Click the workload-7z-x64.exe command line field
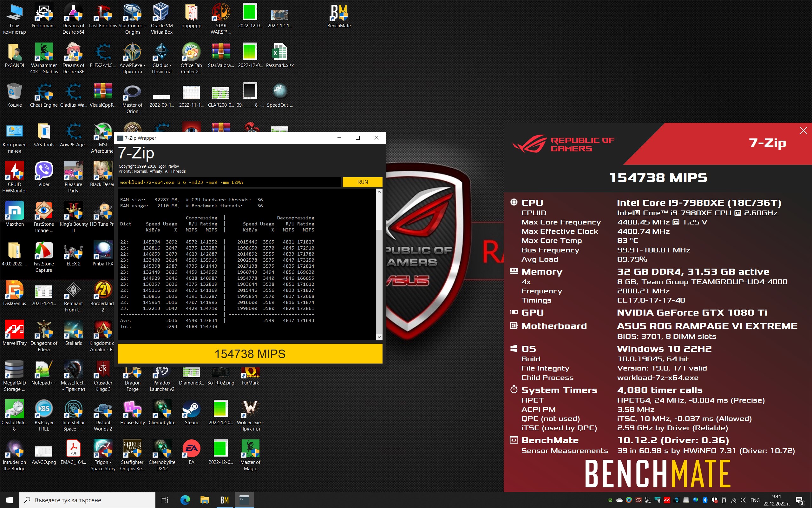Screen dimensions: 812x508 click(x=230, y=182)
